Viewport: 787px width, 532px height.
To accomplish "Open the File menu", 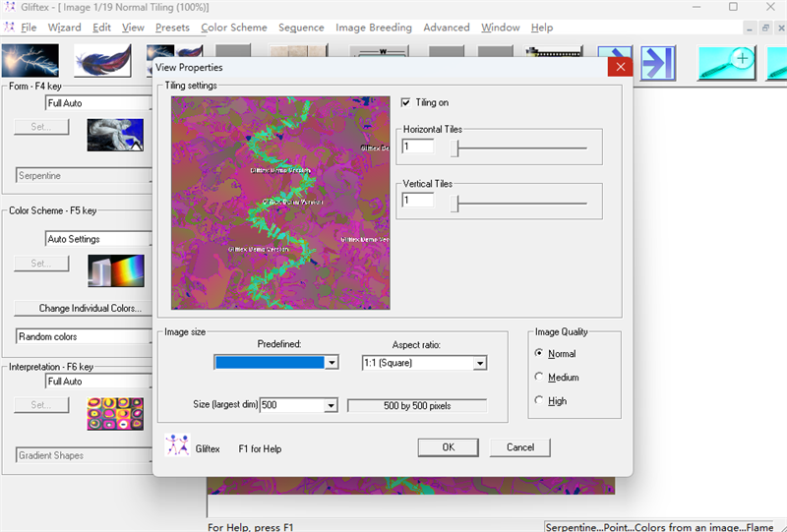I will point(29,28).
